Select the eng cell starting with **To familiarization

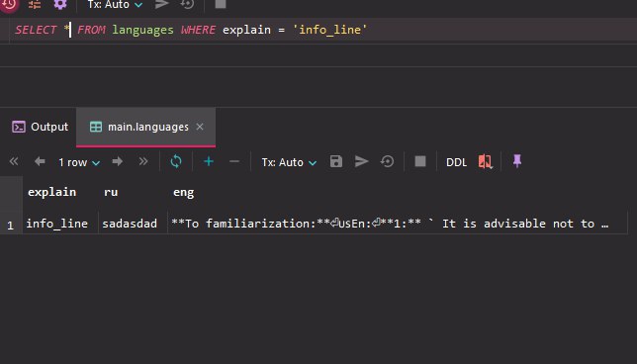pos(398,224)
